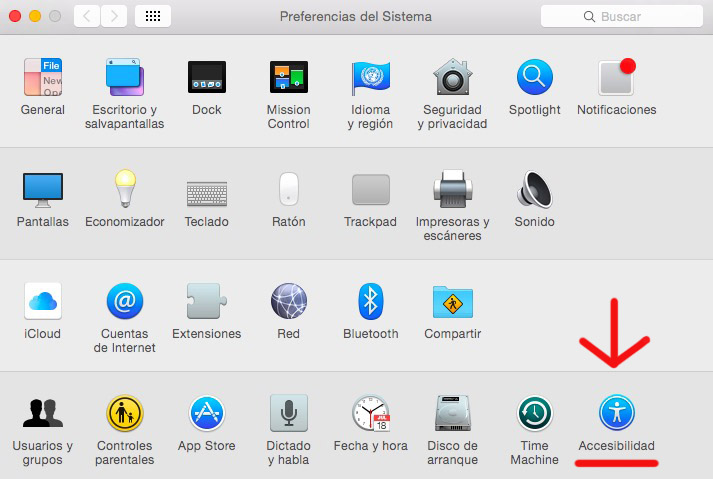This screenshot has width=713, height=479.
Task: Open Dictado y habla microphone icon
Action: [289, 413]
